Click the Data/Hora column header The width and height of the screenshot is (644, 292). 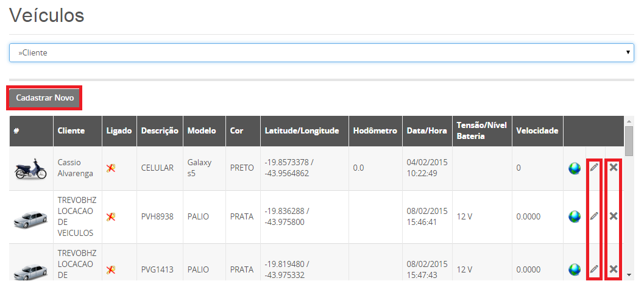click(426, 130)
